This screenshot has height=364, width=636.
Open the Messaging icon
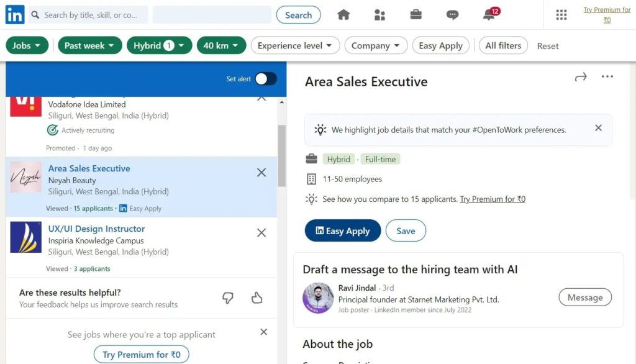[452, 14]
